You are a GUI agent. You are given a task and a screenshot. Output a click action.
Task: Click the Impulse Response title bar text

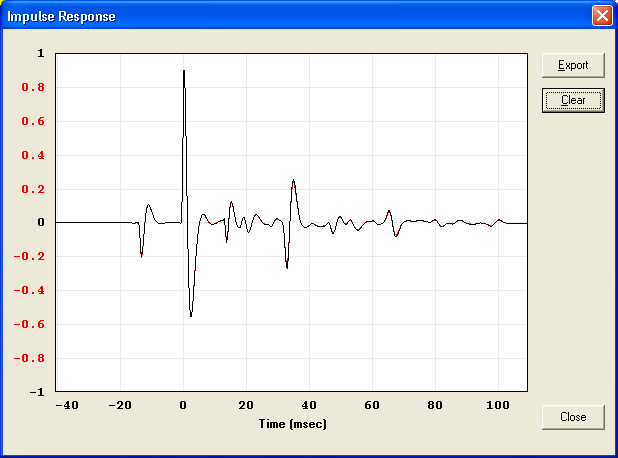61,17
